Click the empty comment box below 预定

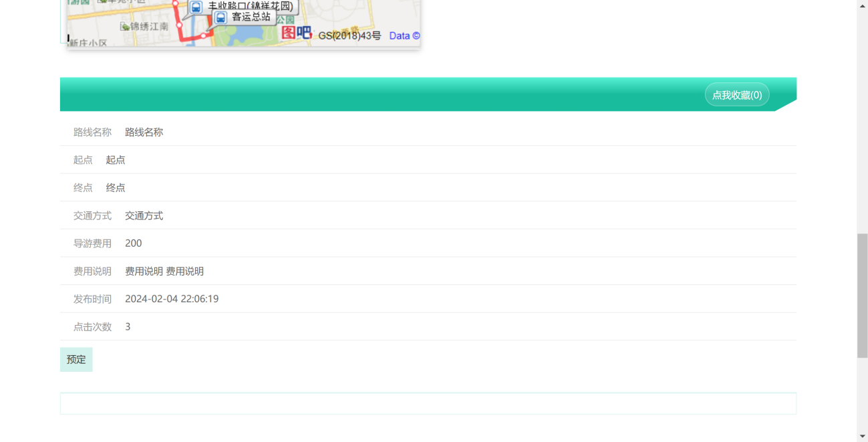(x=428, y=403)
